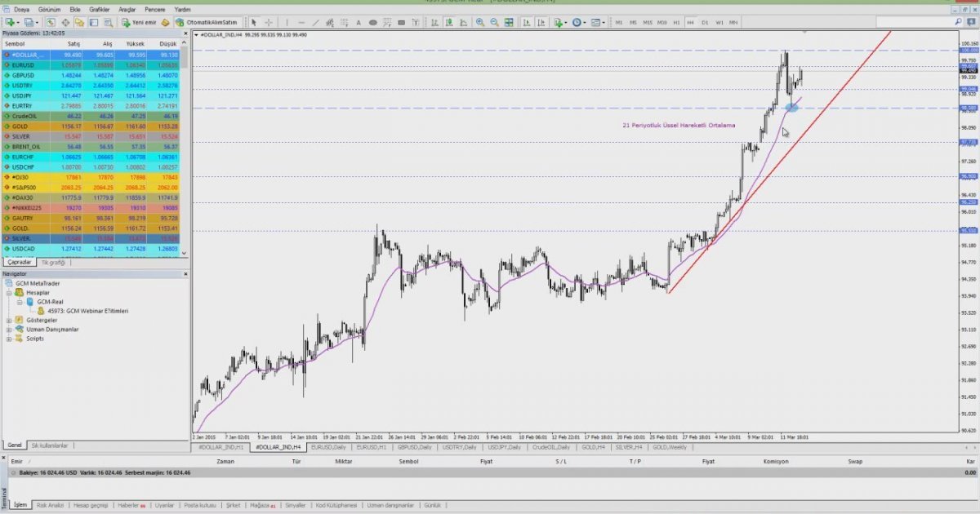The height and width of the screenshot is (514, 980).
Task: Click the tile windows grid icon
Action: [x=508, y=23]
